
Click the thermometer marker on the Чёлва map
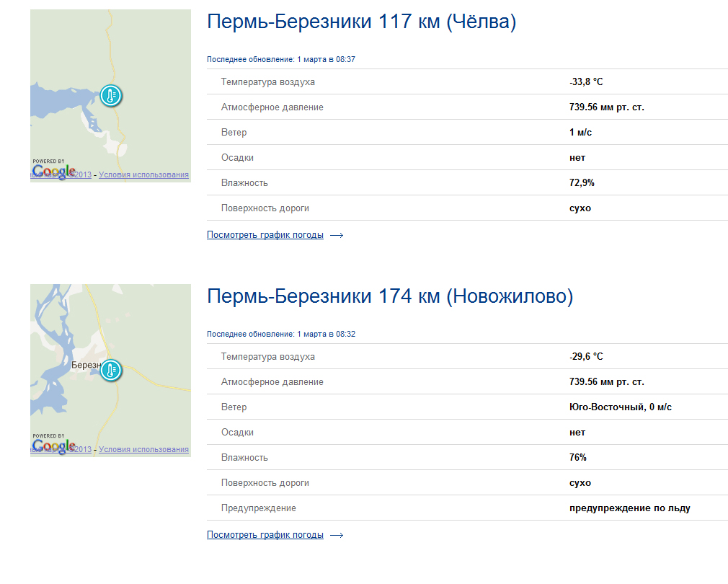click(x=110, y=95)
